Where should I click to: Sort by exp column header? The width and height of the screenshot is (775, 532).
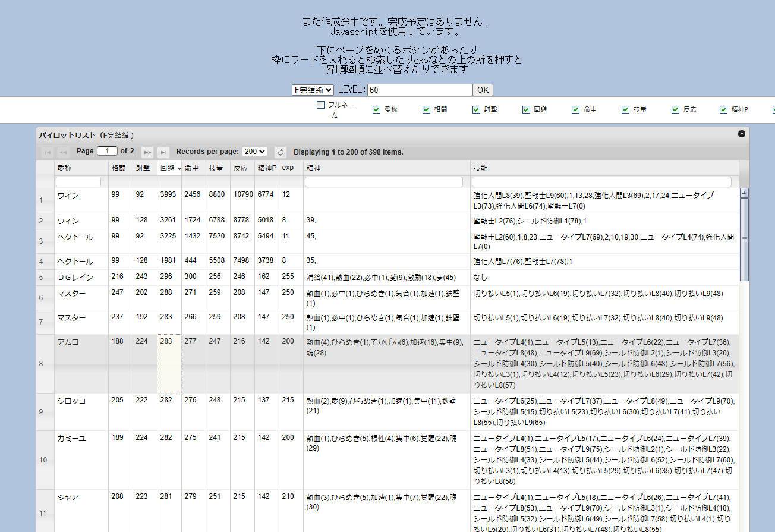click(x=291, y=168)
